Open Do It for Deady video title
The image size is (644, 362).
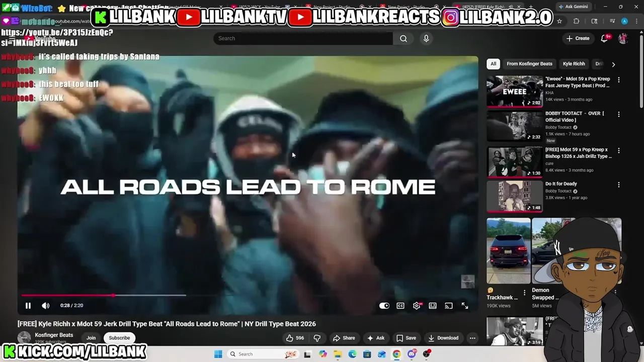click(561, 184)
